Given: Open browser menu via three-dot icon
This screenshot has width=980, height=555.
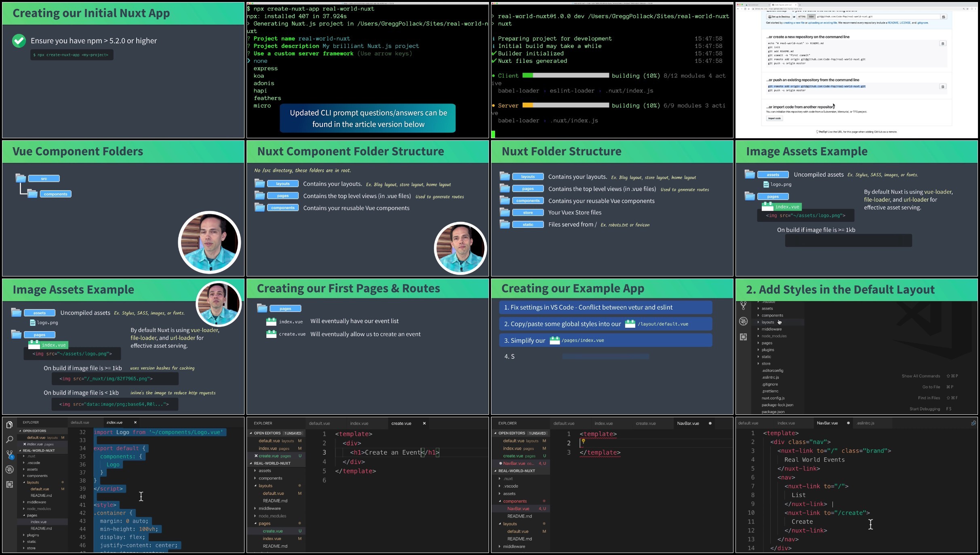Looking at the screenshot, I should coord(975,8).
